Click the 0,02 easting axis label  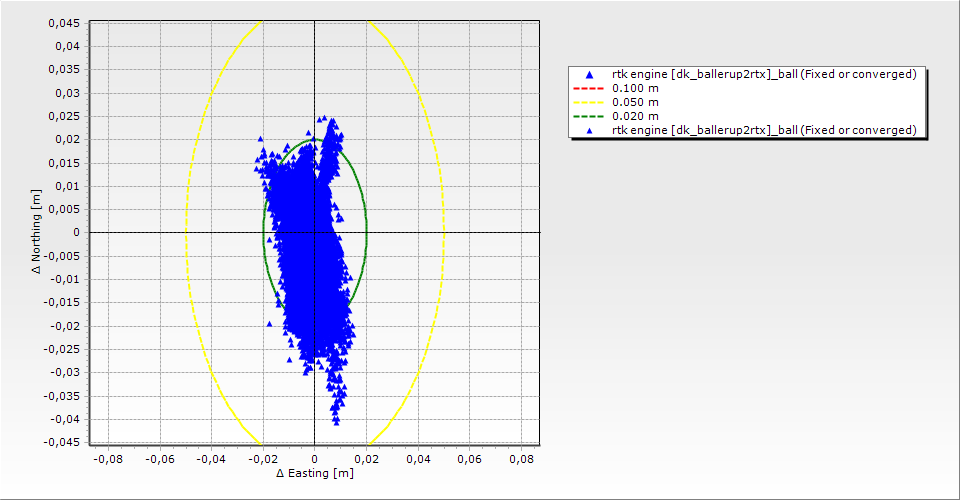click(367, 459)
